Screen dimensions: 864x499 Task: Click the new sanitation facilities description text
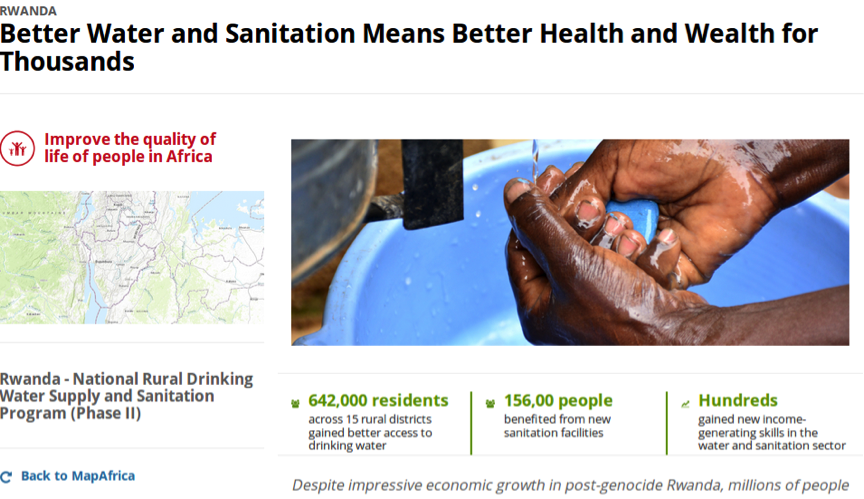click(x=557, y=426)
